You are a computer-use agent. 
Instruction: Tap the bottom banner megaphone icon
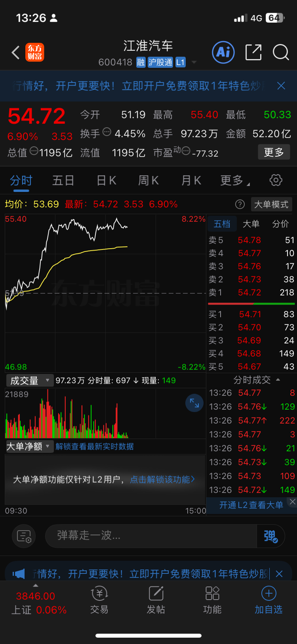pos(19,573)
